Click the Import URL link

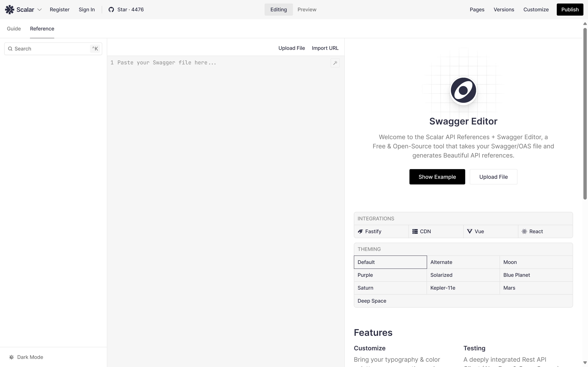tap(325, 48)
